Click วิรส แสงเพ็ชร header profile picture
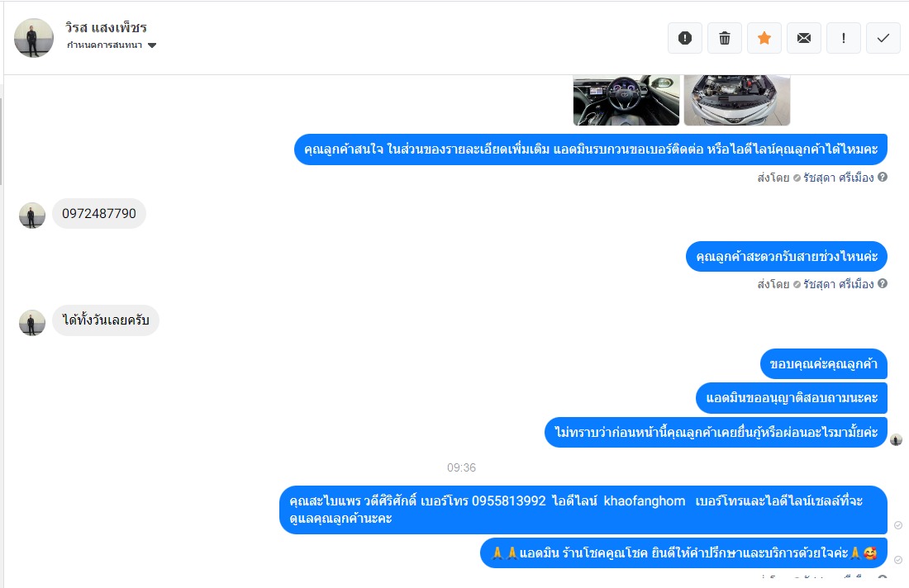909x588 pixels. point(34,38)
